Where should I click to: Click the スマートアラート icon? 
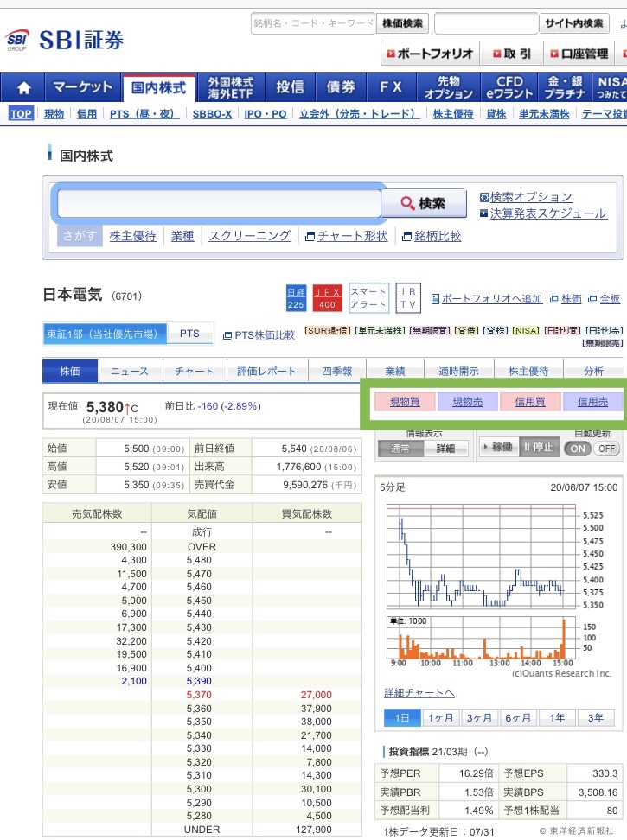368,298
